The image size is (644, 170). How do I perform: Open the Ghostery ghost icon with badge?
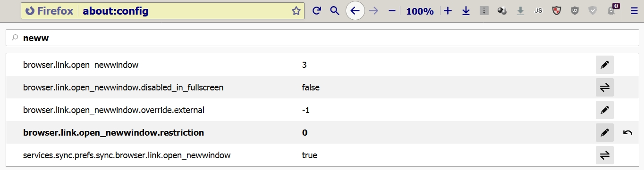click(x=612, y=10)
